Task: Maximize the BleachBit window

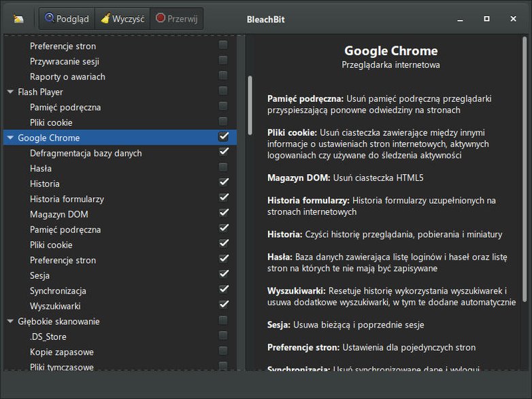Action: (486, 18)
